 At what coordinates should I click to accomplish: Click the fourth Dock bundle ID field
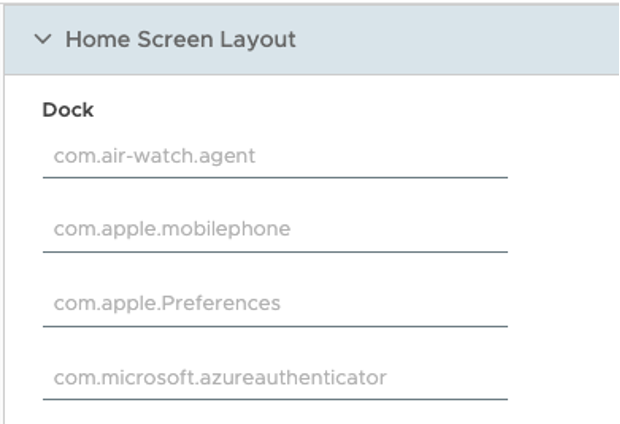(x=274, y=378)
